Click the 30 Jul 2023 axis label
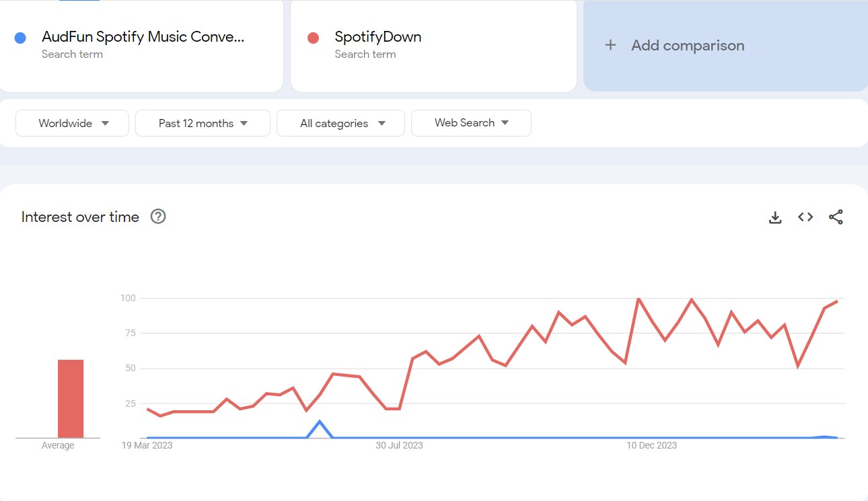868x501 pixels. [399, 445]
